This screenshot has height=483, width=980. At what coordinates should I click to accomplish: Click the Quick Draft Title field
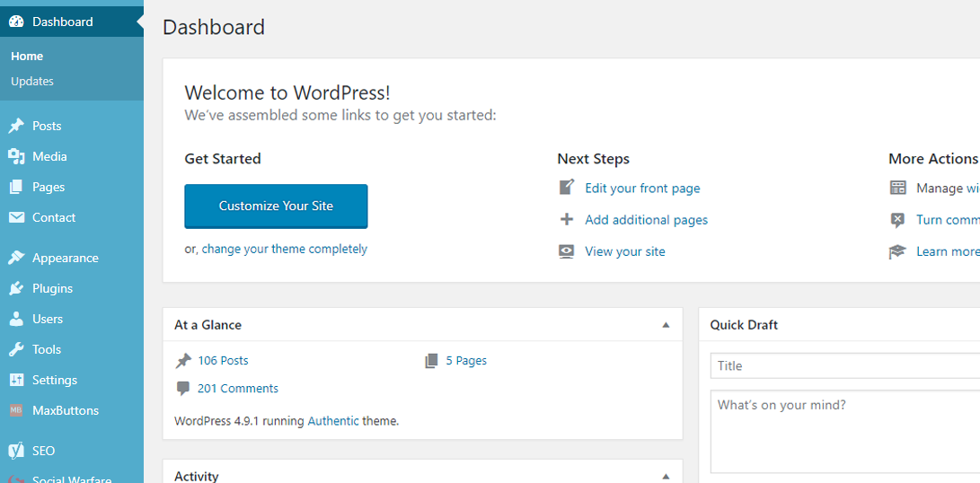coord(845,365)
